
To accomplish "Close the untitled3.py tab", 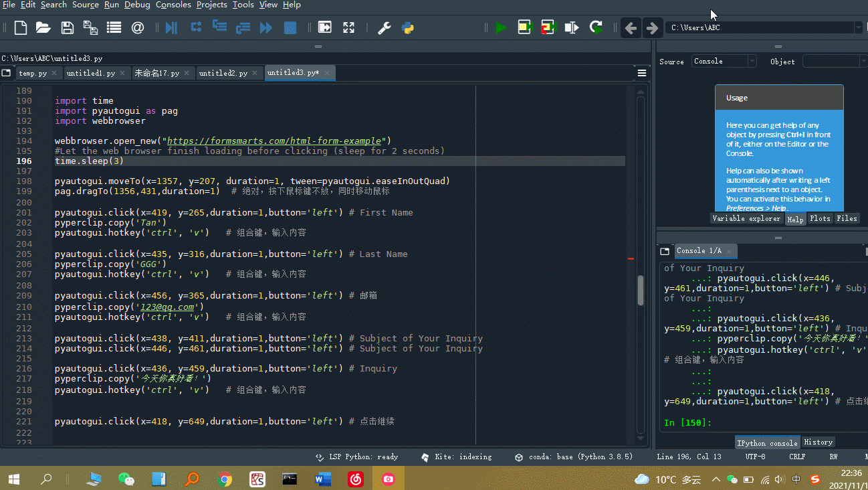I will pos(328,73).
